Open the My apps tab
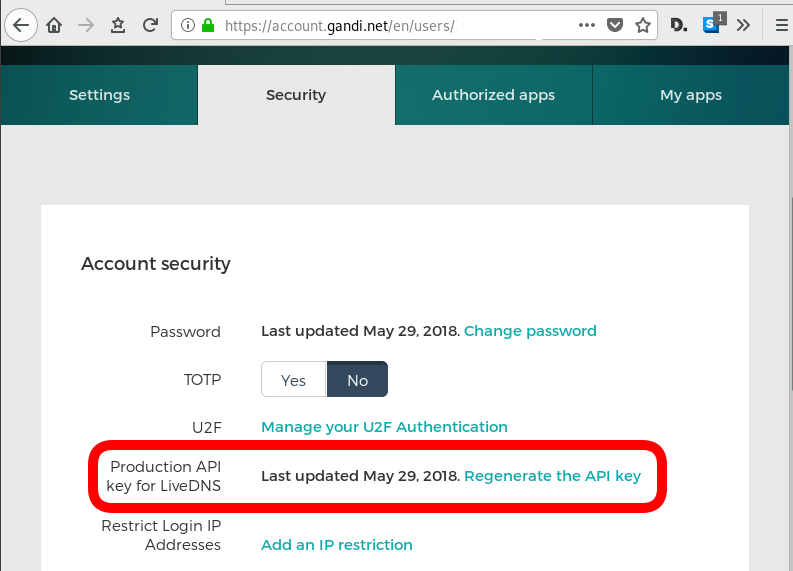The height and width of the screenshot is (571, 793). [x=691, y=95]
